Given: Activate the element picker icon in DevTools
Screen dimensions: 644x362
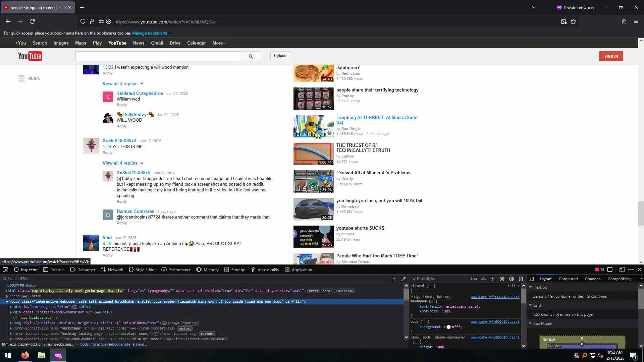Looking at the screenshot, I should click(x=5, y=269).
